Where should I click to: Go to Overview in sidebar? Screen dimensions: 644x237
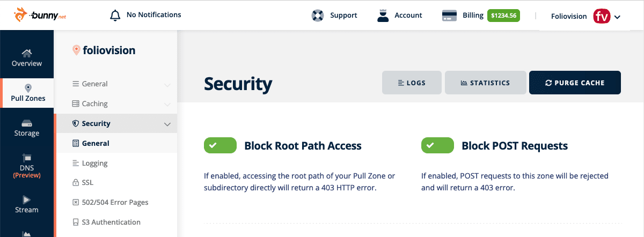[27, 57]
